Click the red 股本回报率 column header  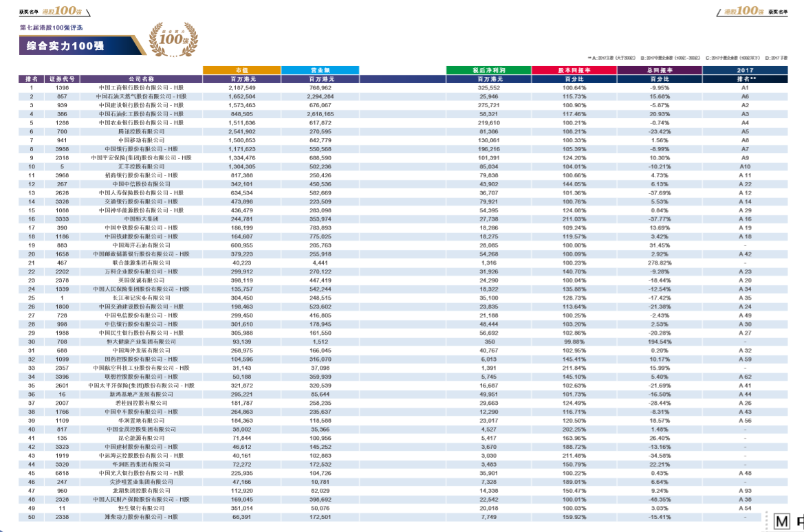tap(574, 70)
